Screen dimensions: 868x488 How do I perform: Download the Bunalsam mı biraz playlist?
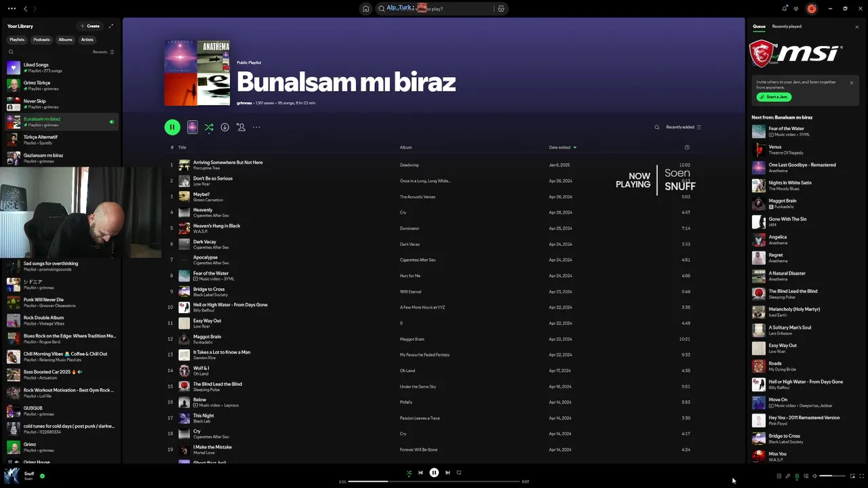point(224,127)
